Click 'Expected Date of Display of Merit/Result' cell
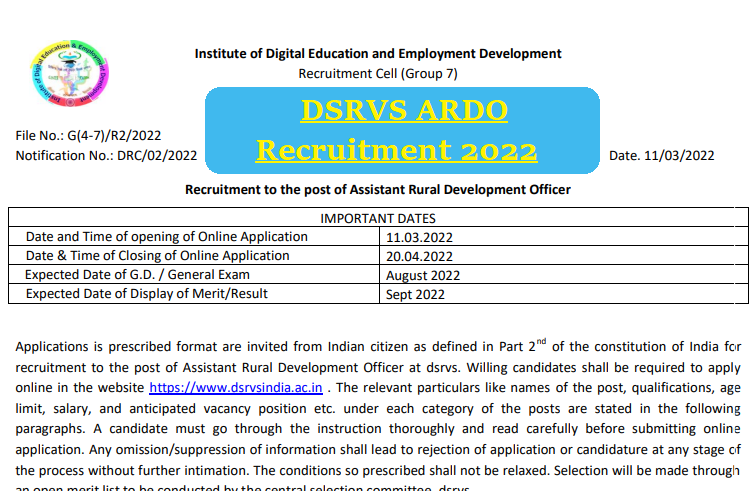Viewport: 752px width, 491px height. click(x=194, y=293)
